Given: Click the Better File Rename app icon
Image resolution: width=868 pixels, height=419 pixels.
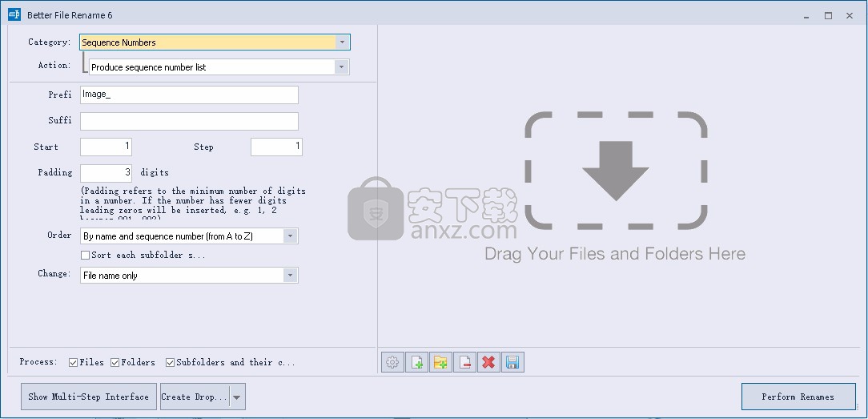Looking at the screenshot, I should coord(14,14).
